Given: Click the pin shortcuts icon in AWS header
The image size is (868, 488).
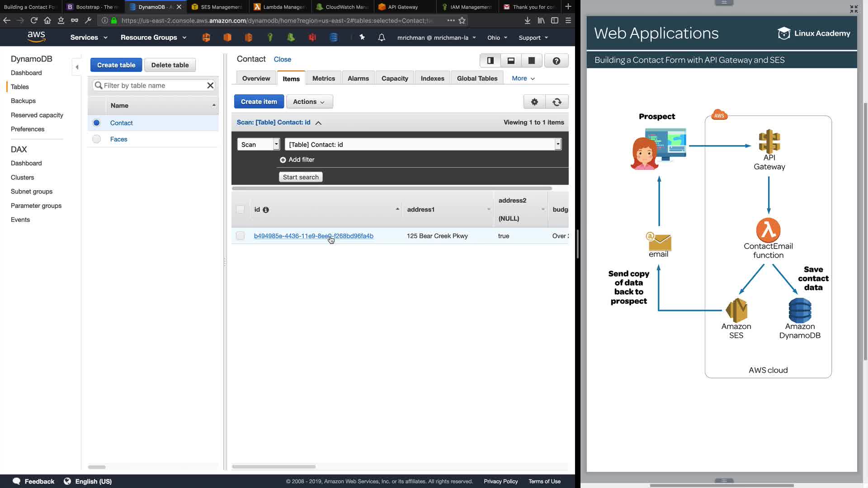Looking at the screenshot, I should coord(362,38).
